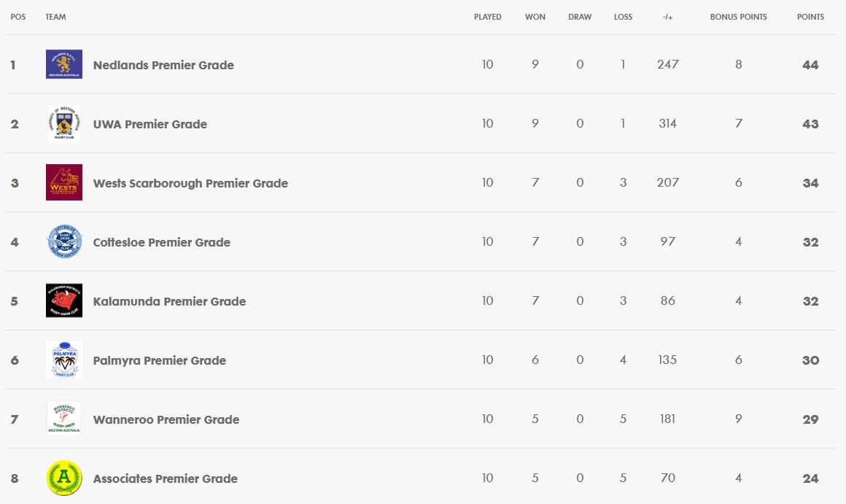Go to Wests Scarborough Premier Grade
Image resolution: width=846 pixels, height=504 pixels.
click(x=190, y=183)
